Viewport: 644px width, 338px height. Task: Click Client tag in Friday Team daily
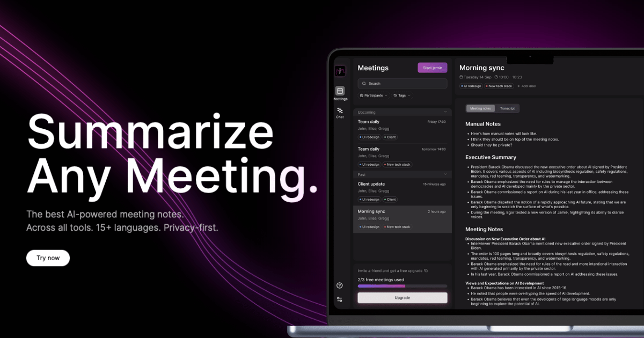click(390, 137)
